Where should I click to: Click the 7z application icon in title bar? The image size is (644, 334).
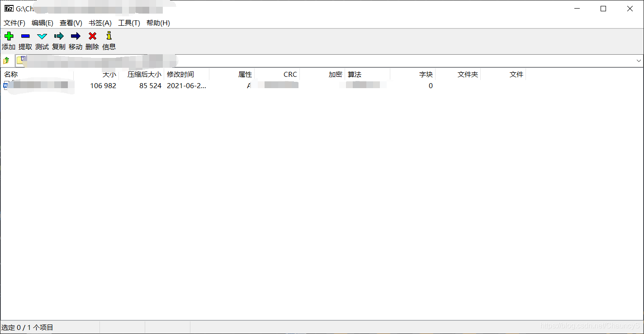click(9, 9)
